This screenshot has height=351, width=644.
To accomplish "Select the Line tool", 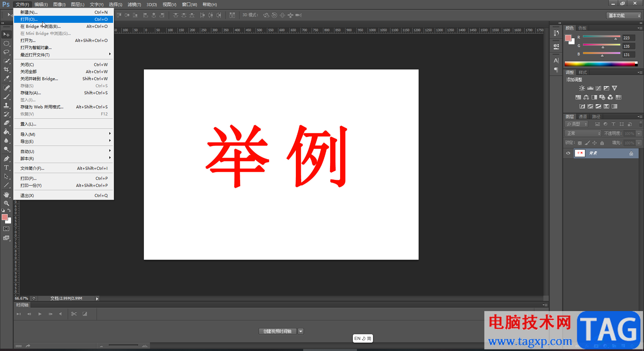I will [6, 185].
